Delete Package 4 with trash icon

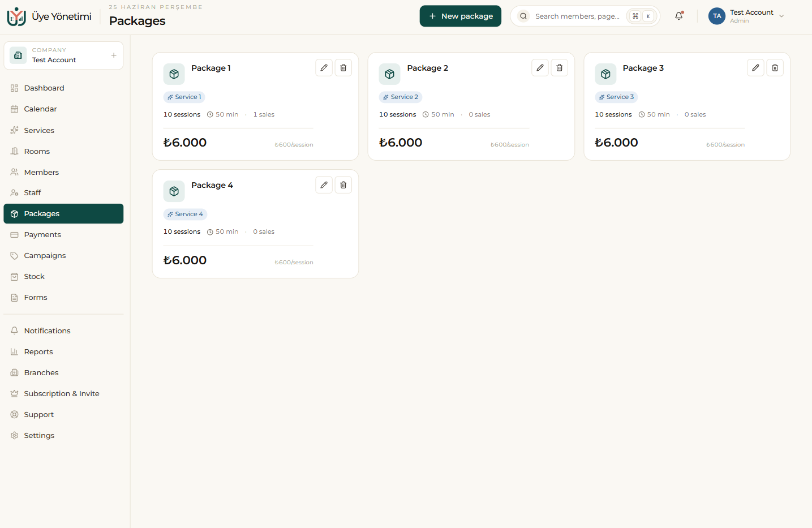pyautogui.click(x=343, y=185)
